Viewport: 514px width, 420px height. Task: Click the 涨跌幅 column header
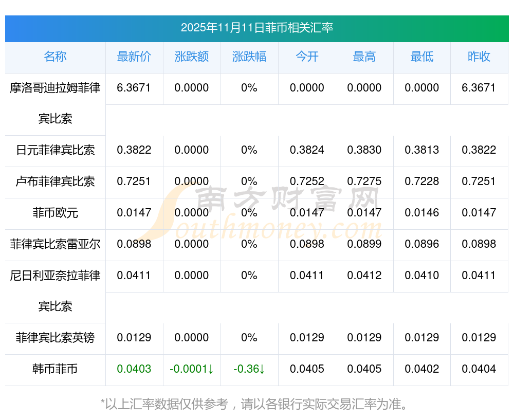tap(249, 57)
